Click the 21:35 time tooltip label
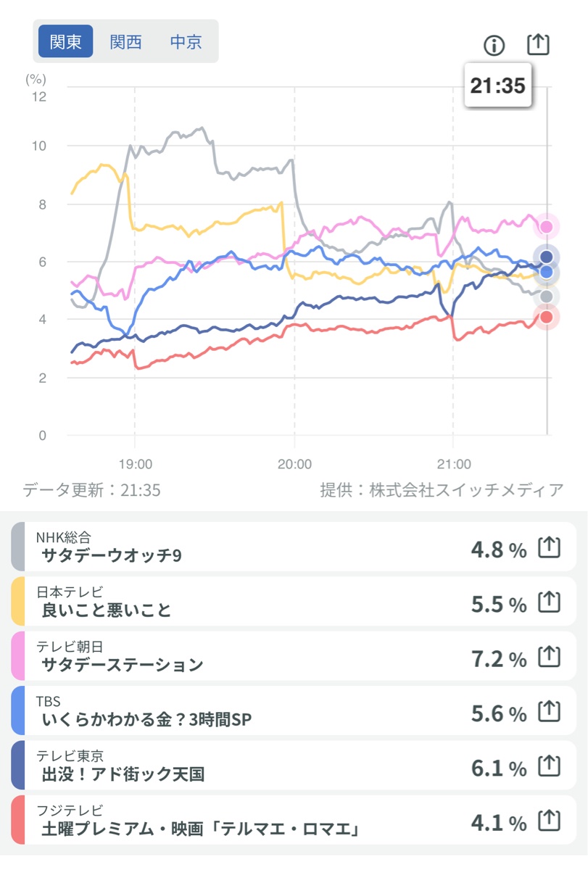The width and height of the screenshot is (588, 870). [x=497, y=86]
